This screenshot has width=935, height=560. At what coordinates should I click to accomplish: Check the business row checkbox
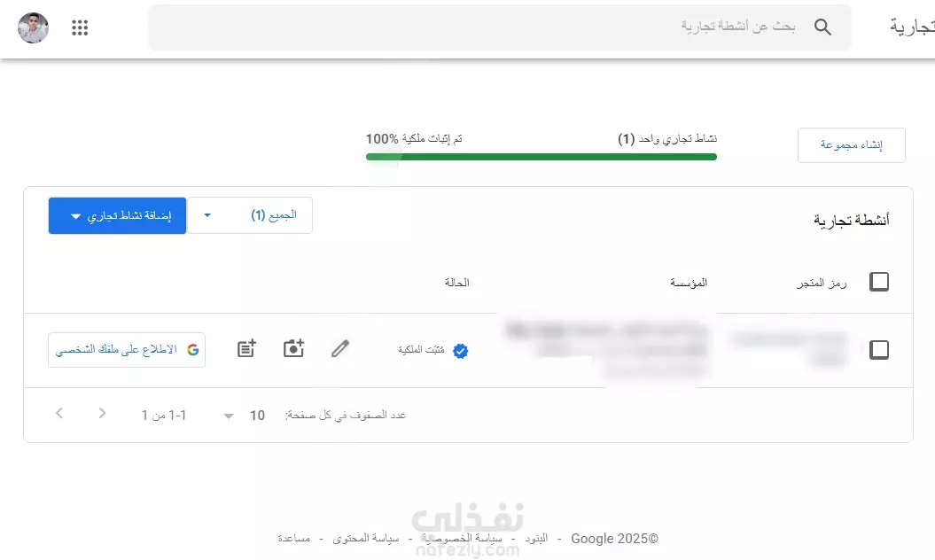coord(879,349)
